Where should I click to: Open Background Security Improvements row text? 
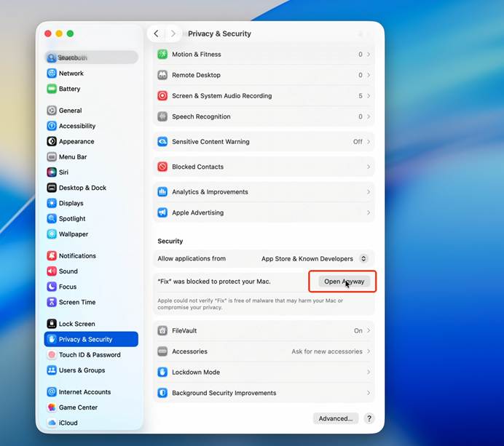click(224, 393)
